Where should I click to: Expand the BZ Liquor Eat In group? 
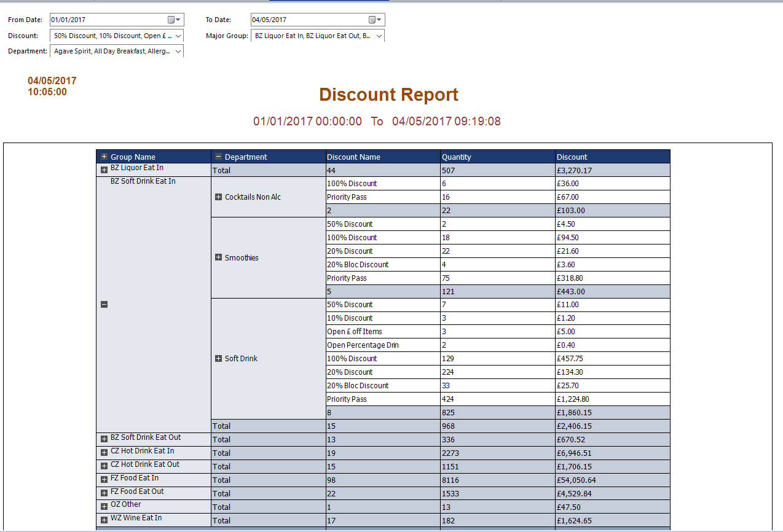click(x=104, y=170)
